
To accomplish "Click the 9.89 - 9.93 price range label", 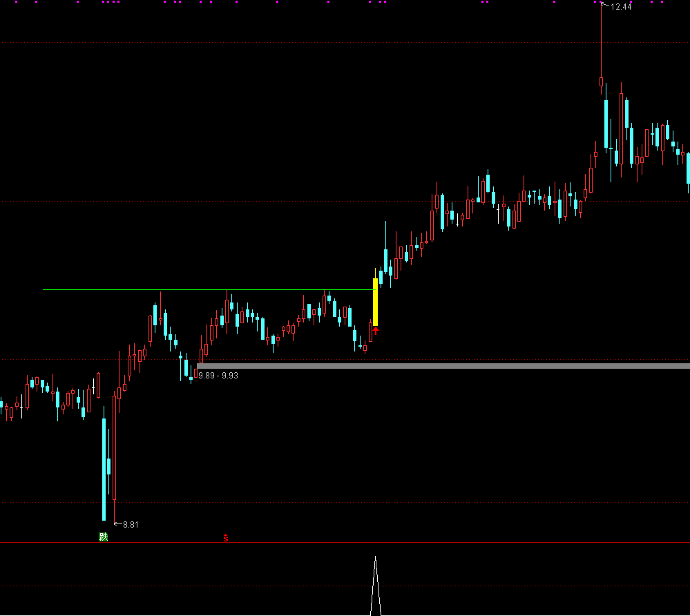I will pyautogui.click(x=218, y=375).
